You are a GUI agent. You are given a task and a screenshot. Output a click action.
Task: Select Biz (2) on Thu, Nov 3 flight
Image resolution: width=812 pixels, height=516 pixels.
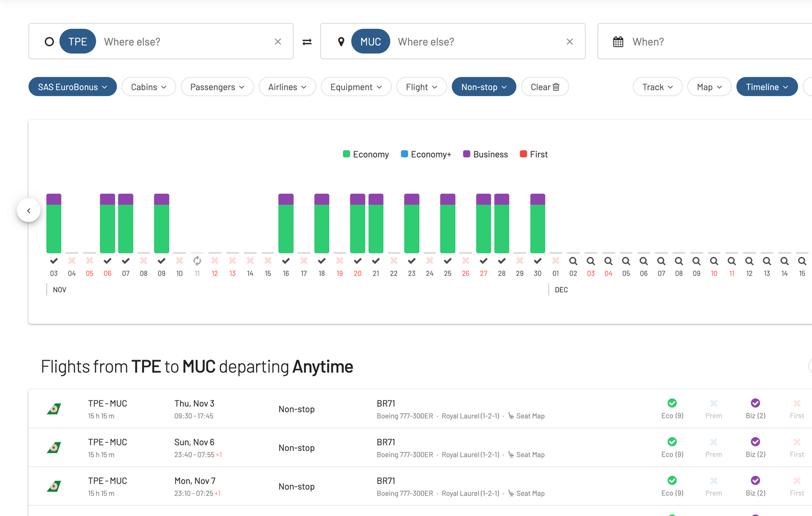(x=755, y=409)
